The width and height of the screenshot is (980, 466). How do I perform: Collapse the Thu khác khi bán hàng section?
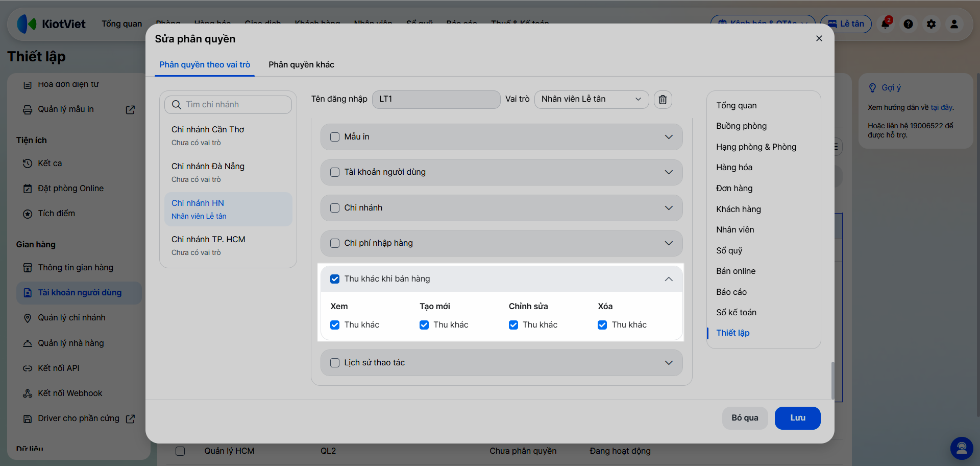(669, 279)
